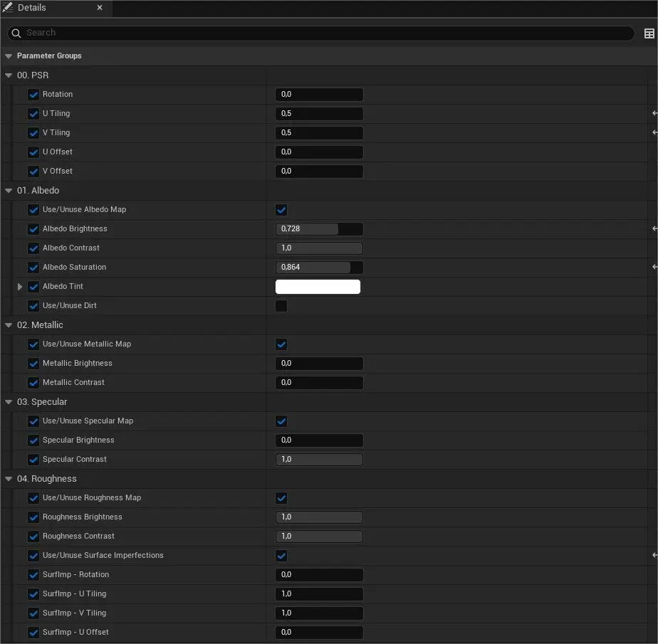
Task: Select the "Use/Unuse Metallic Map" label
Action: (87, 344)
